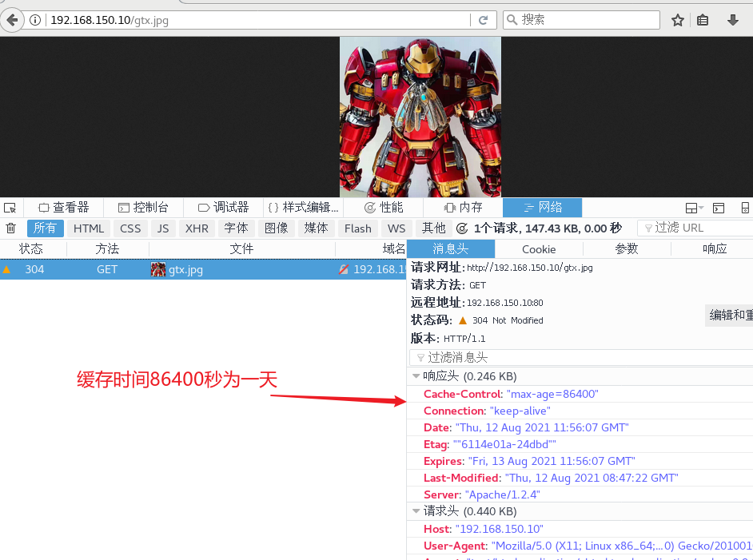Open the 样式编辑 style editor tab
This screenshot has width=753, height=560.
tap(304, 207)
